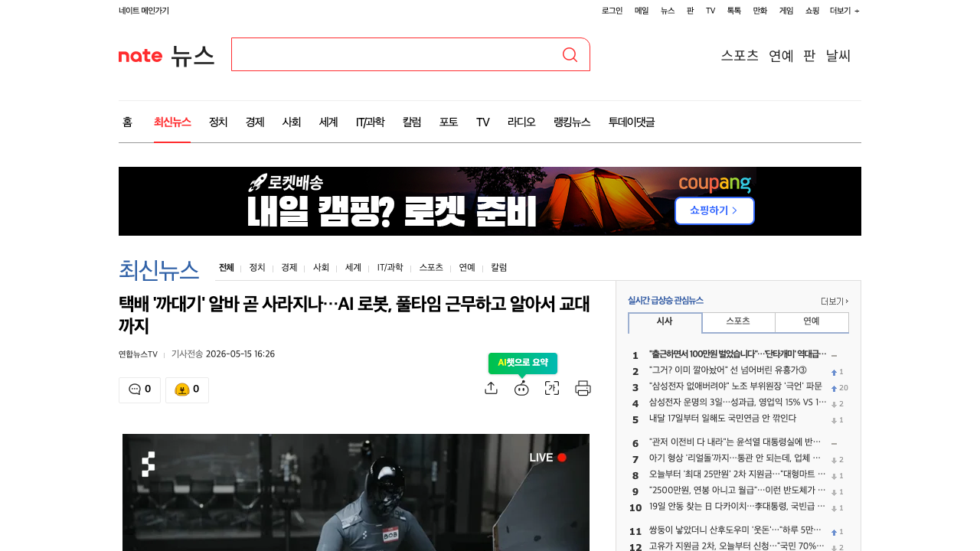Open the 경제 main navigation item
Screen dimensions: 980x551
255,122
